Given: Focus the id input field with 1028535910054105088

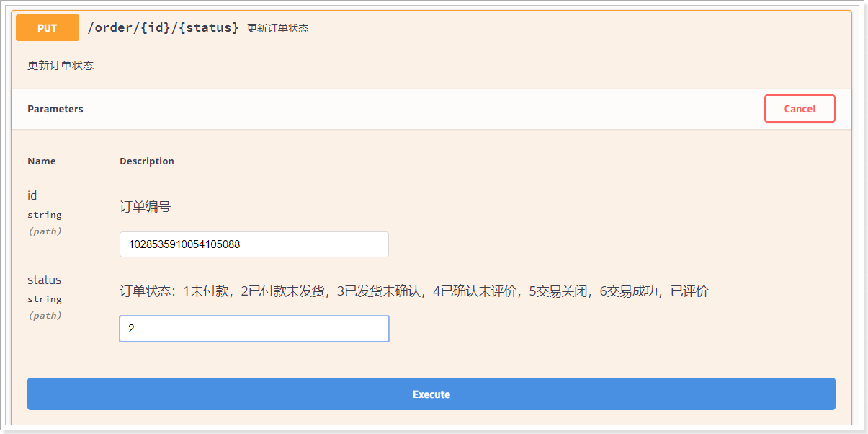Looking at the screenshot, I should pyautogui.click(x=254, y=244).
